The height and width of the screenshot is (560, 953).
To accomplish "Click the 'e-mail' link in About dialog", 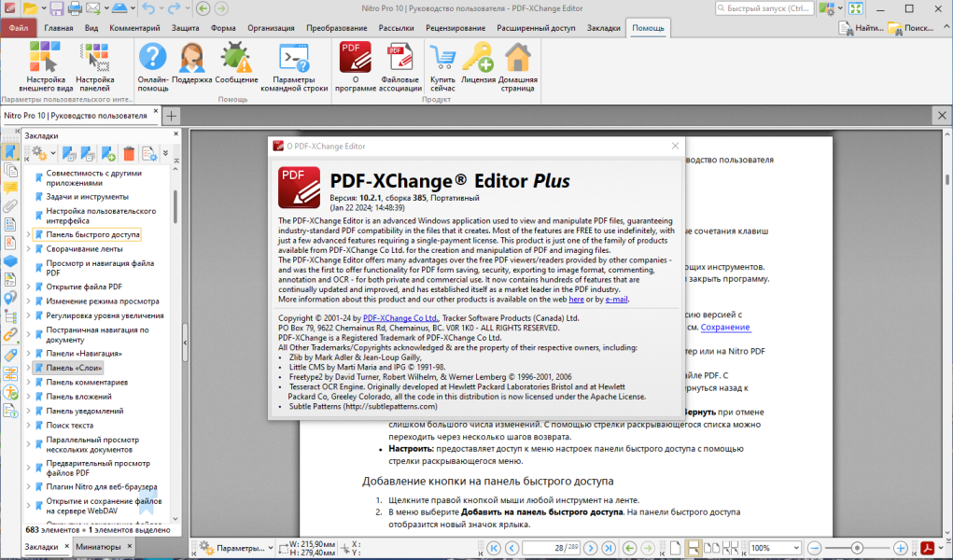I will coord(616,300).
